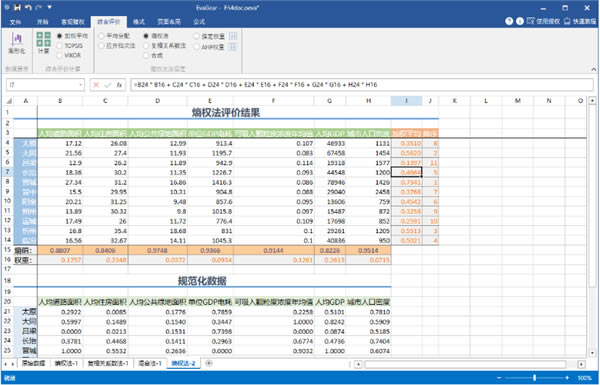Click the fx insert function icon

tap(119, 85)
